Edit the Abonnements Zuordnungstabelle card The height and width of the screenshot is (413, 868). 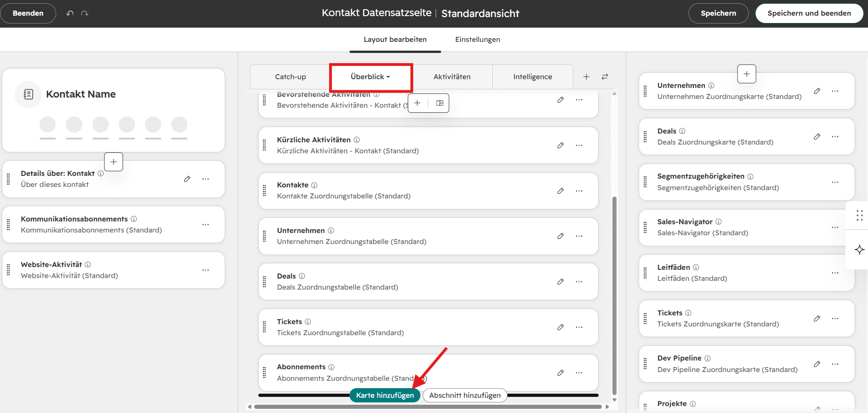pos(560,372)
